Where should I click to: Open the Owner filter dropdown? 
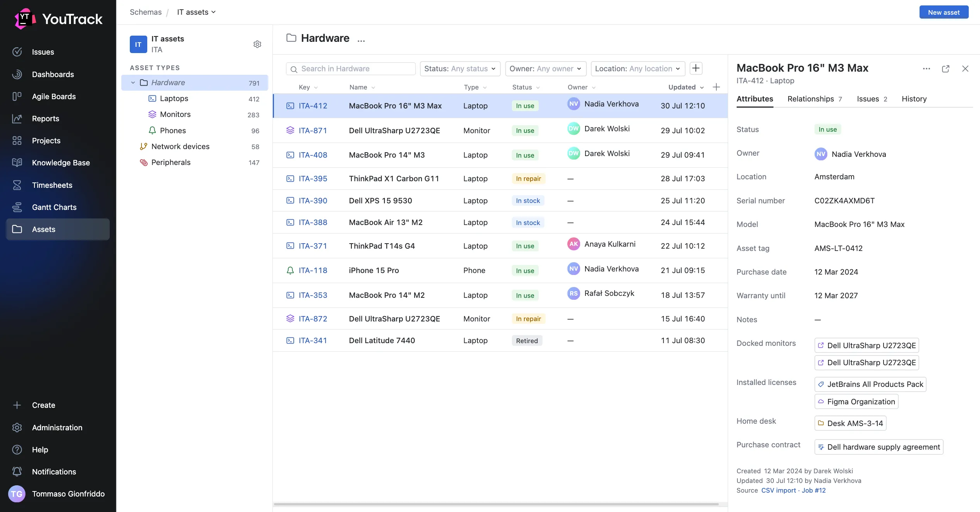coord(546,69)
